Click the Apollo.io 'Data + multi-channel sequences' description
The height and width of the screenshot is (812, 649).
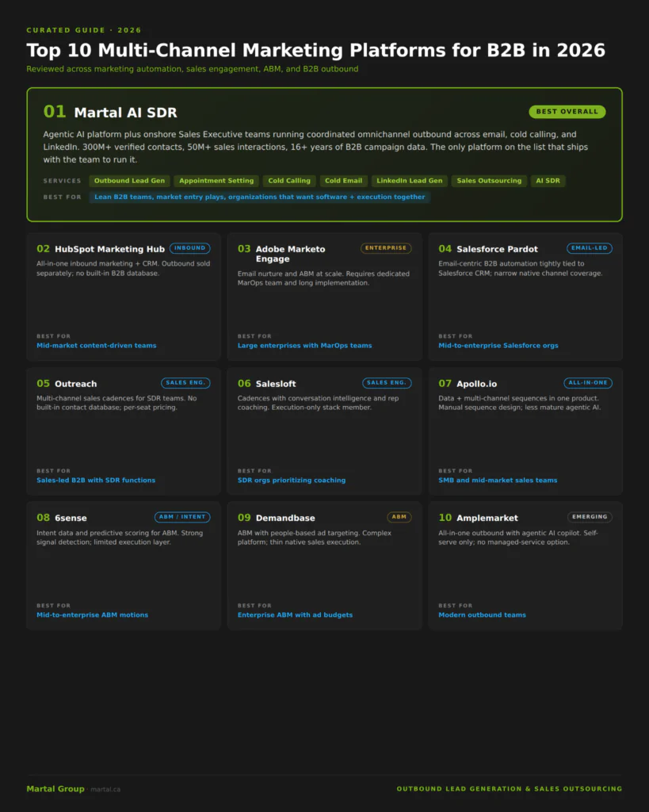[519, 402]
